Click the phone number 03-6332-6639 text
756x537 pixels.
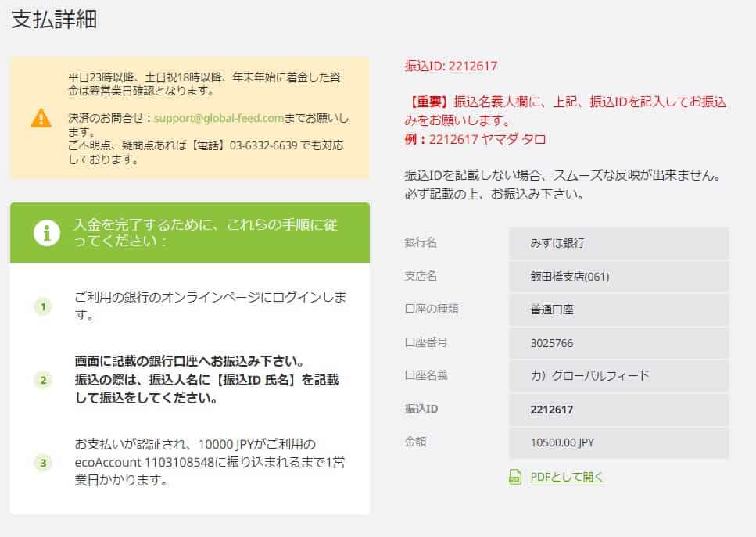263,145
